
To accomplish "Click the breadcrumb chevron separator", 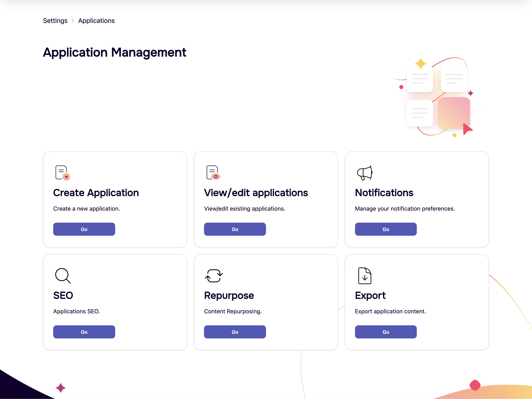I will [73, 21].
